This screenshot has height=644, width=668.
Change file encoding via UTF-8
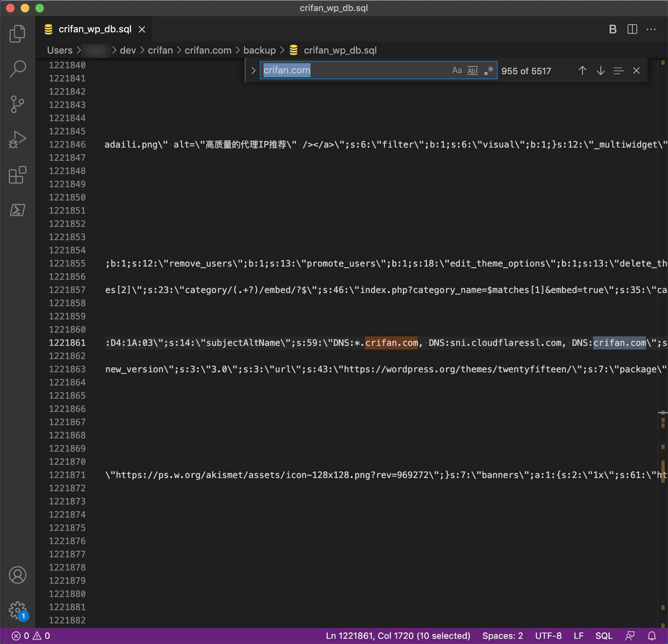coord(548,636)
